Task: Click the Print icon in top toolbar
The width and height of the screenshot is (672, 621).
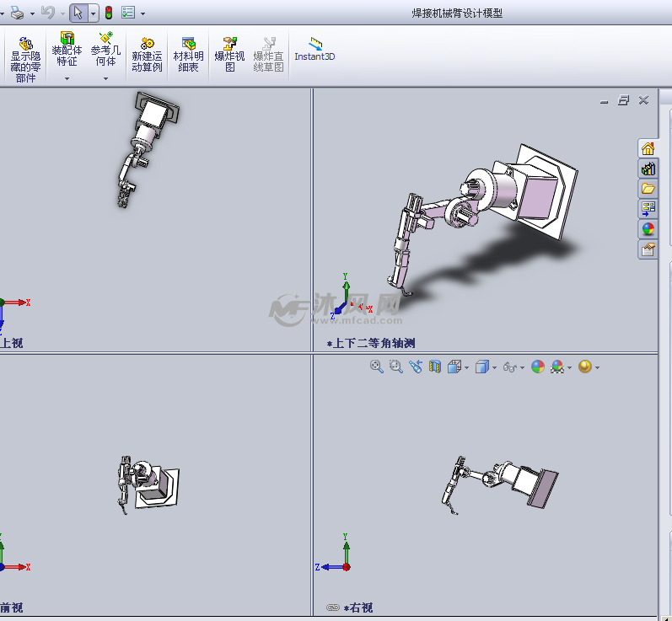Action: tap(17, 13)
